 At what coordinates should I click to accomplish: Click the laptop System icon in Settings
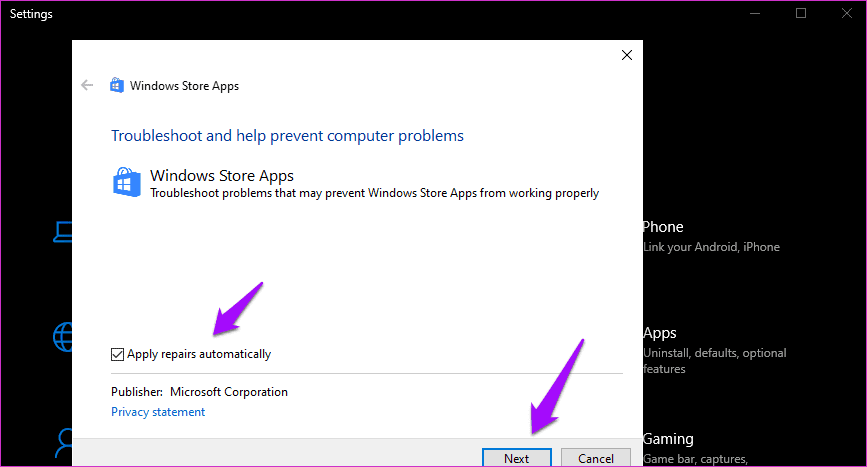click(63, 232)
